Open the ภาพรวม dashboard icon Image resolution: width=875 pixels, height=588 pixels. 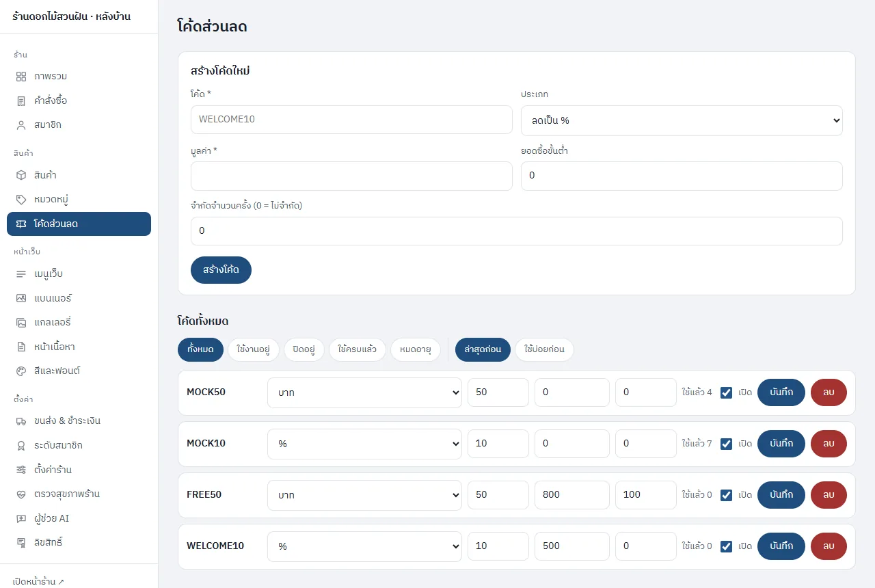pos(21,76)
